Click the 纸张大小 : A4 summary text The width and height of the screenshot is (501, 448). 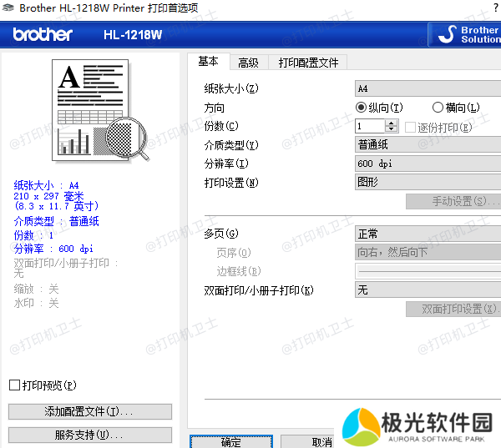pos(46,185)
